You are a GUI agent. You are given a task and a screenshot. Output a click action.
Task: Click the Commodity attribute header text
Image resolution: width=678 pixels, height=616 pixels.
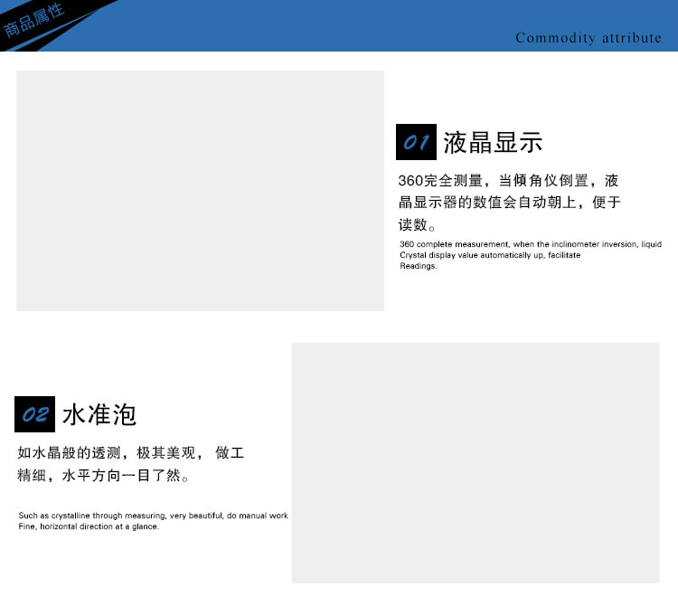tap(589, 38)
